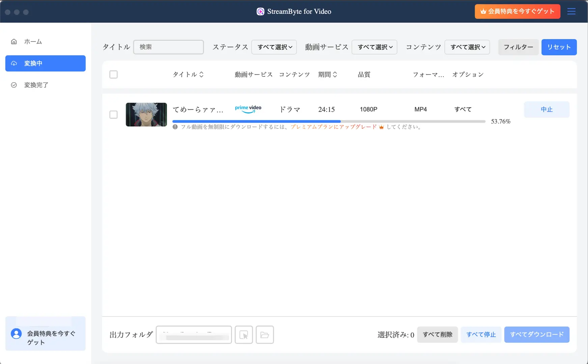Sort by 期間 column arrows

click(x=335, y=74)
